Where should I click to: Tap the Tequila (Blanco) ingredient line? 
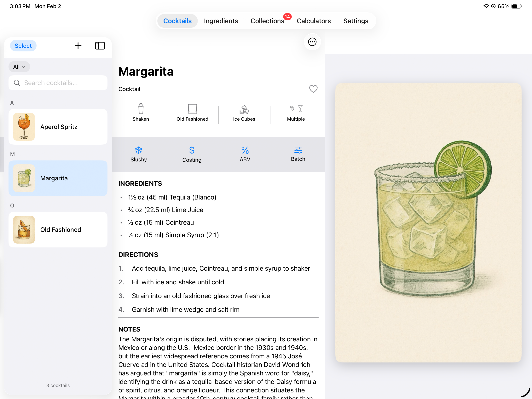(x=172, y=197)
